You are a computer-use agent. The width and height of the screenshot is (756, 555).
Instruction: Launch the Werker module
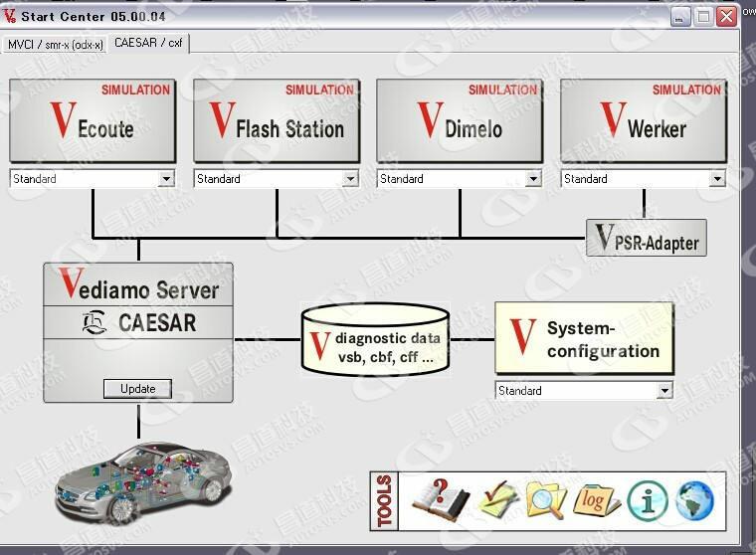tap(644, 120)
